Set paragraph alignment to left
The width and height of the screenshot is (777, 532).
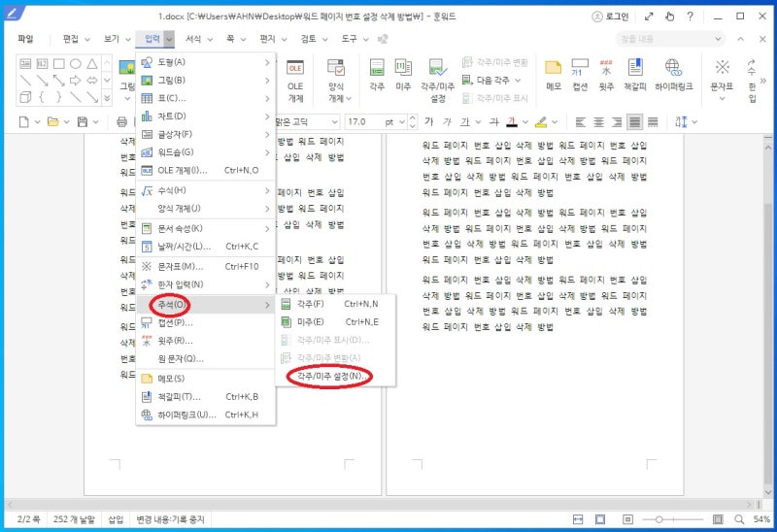[x=580, y=122]
